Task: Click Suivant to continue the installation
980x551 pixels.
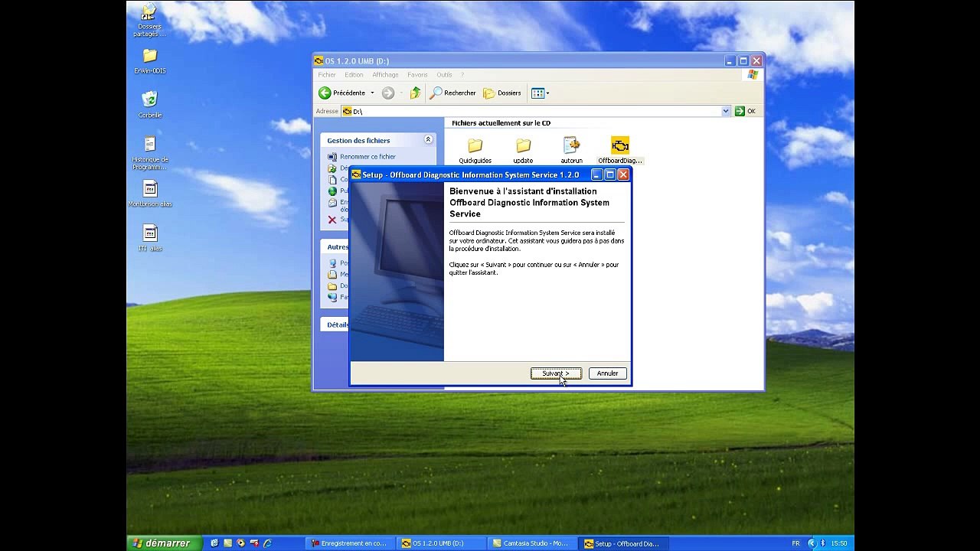Action: [556, 373]
